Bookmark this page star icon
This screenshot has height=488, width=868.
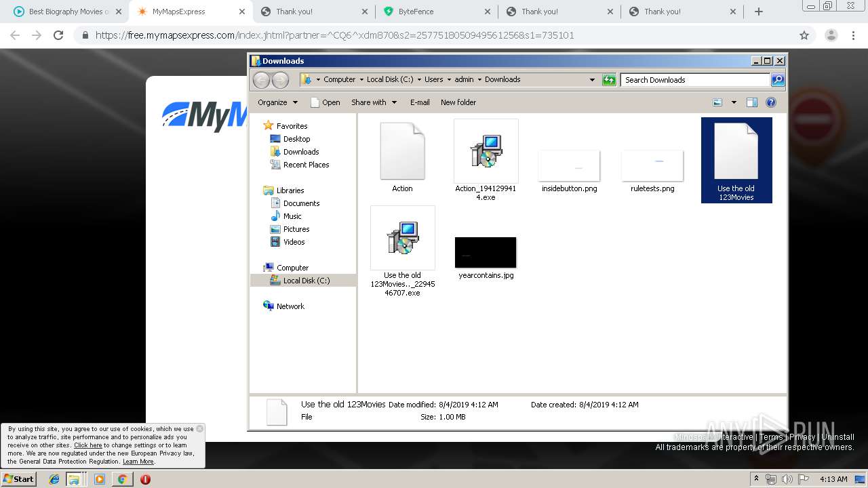(x=804, y=35)
